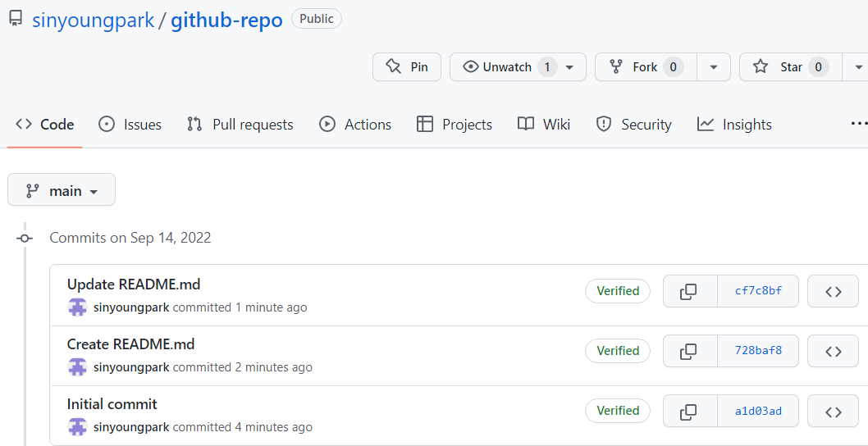
Task: Open the main branch selector dropdown
Action: (x=62, y=190)
